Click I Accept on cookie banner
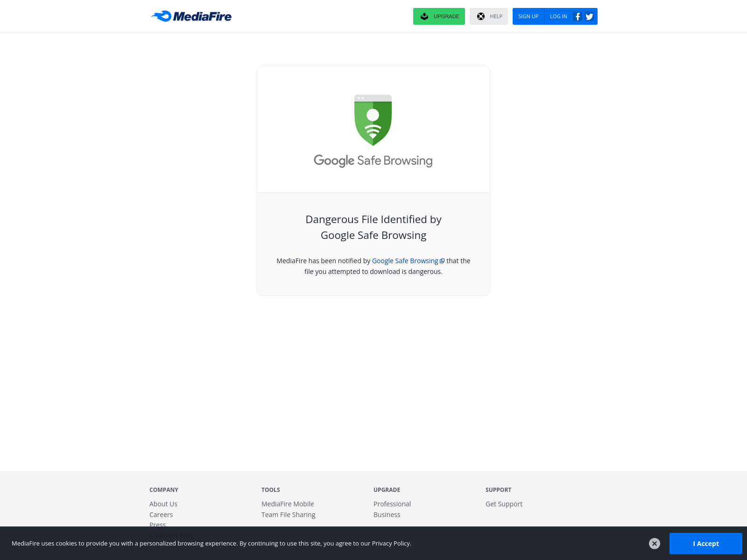 click(706, 543)
